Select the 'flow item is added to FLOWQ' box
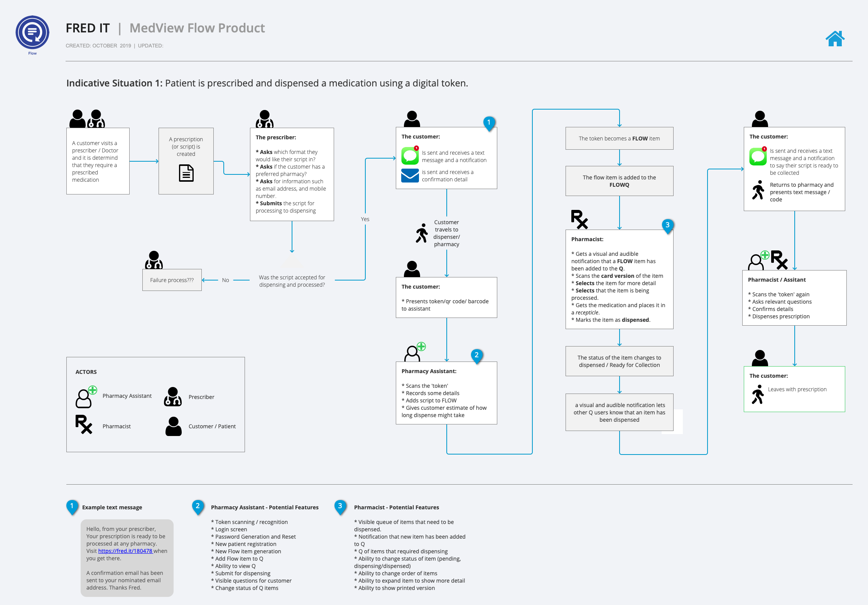The width and height of the screenshot is (868, 605). [620, 181]
